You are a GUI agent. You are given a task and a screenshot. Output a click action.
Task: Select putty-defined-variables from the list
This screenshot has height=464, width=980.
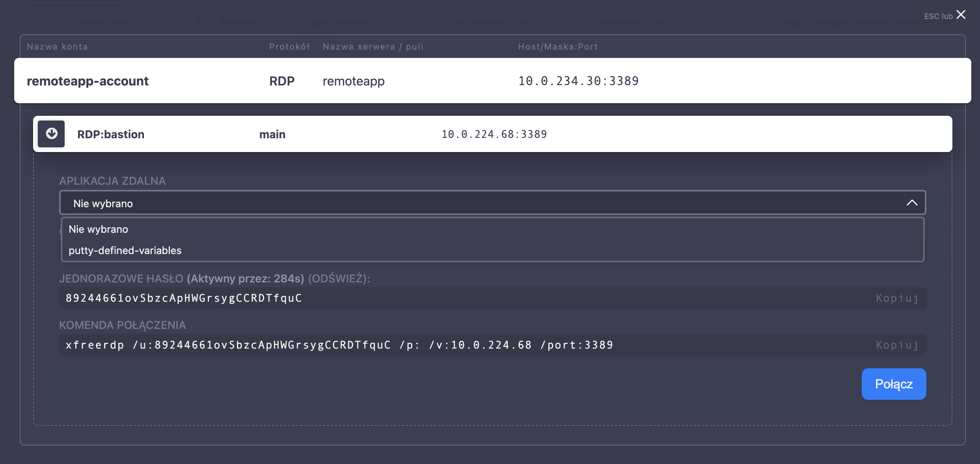[125, 251]
